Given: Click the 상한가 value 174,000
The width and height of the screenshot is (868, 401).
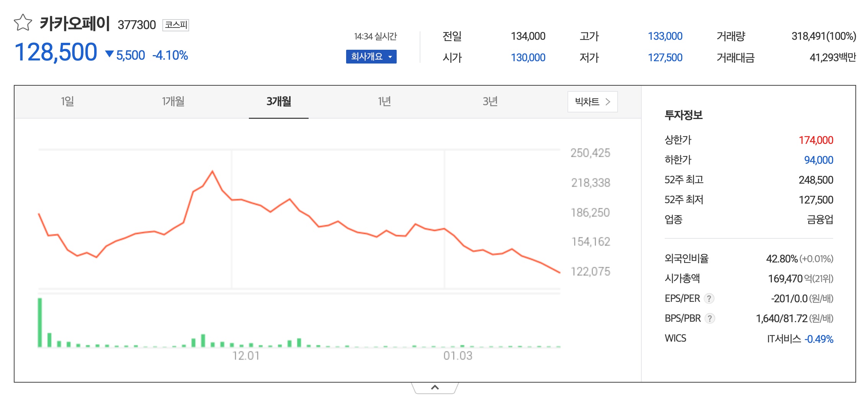Looking at the screenshot, I should coord(816,140).
